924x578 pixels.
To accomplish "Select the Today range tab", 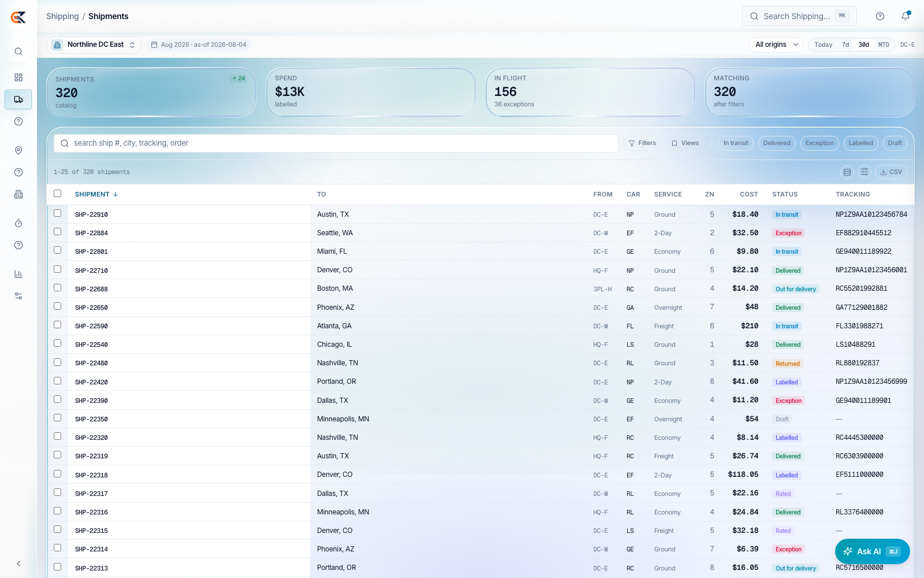I will click(x=823, y=45).
